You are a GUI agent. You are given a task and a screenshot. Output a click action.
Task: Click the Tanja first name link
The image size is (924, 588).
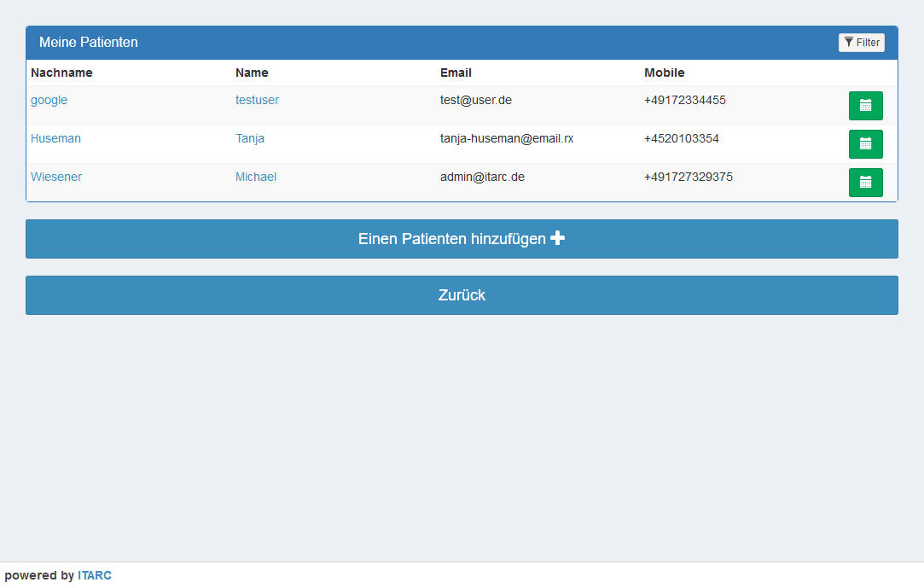click(250, 138)
